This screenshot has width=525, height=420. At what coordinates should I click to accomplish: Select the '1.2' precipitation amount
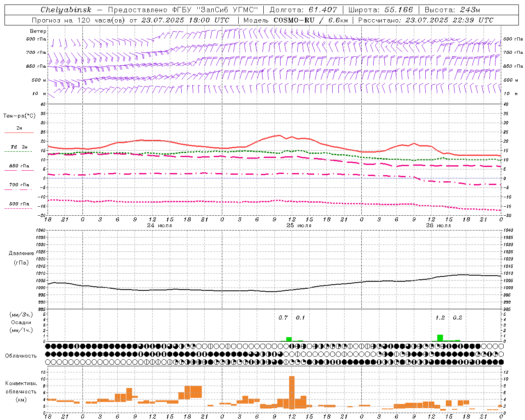440,318
